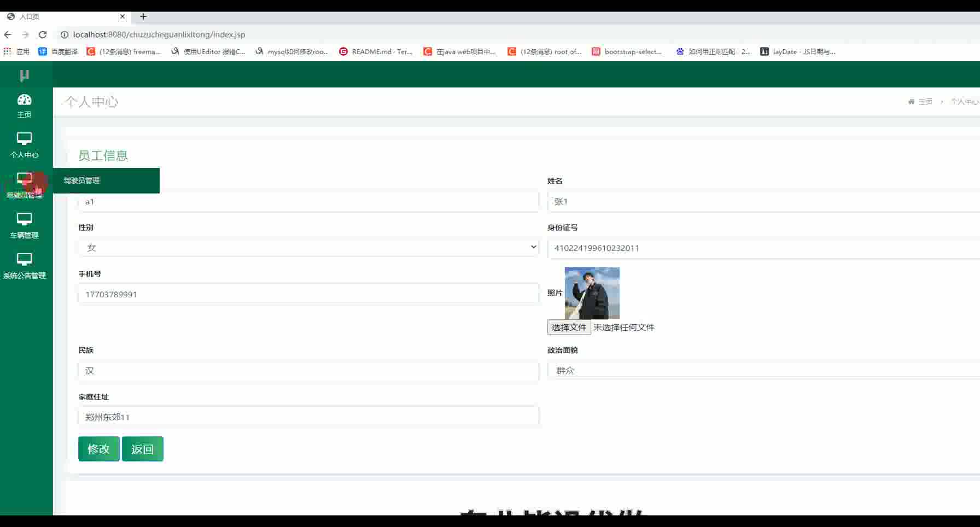The width and height of the screenshot is (980, 527).
Task: Open the 性别 dropdown showing 女
Action: pyautogui.click(x=308, y=248)
